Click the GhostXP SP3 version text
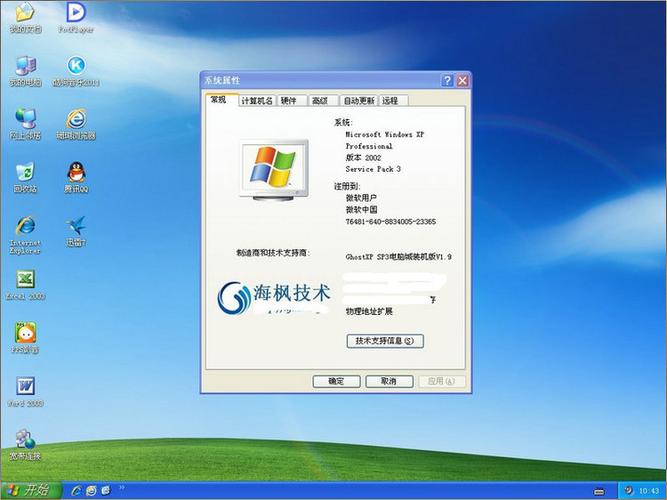This screenshot has width=667, height=500. pos(399,257)
